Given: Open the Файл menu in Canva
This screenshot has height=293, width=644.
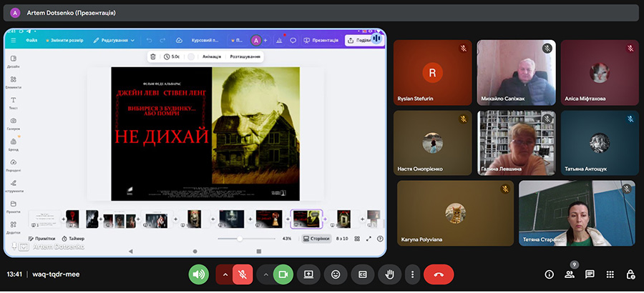Looking at the screenshot, I should point(31,40).
